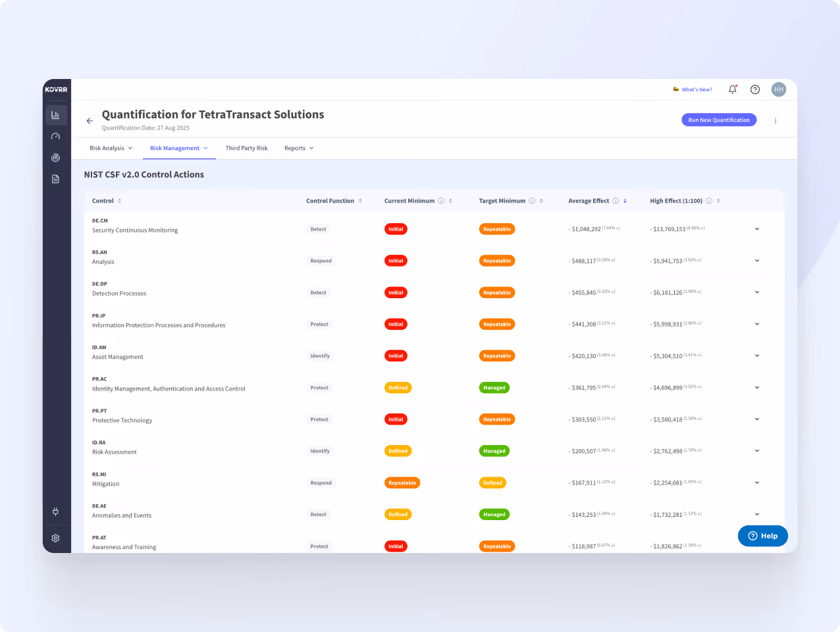Click the What's New announcement link

(693, 90)
